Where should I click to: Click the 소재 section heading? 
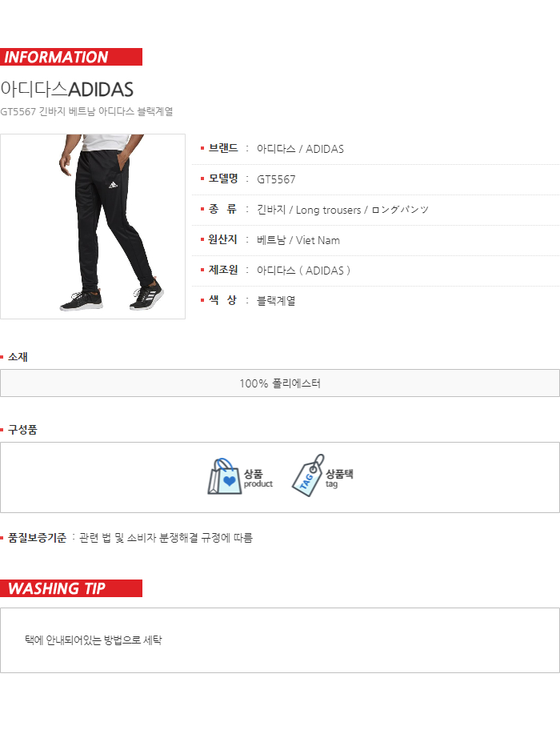18,357
